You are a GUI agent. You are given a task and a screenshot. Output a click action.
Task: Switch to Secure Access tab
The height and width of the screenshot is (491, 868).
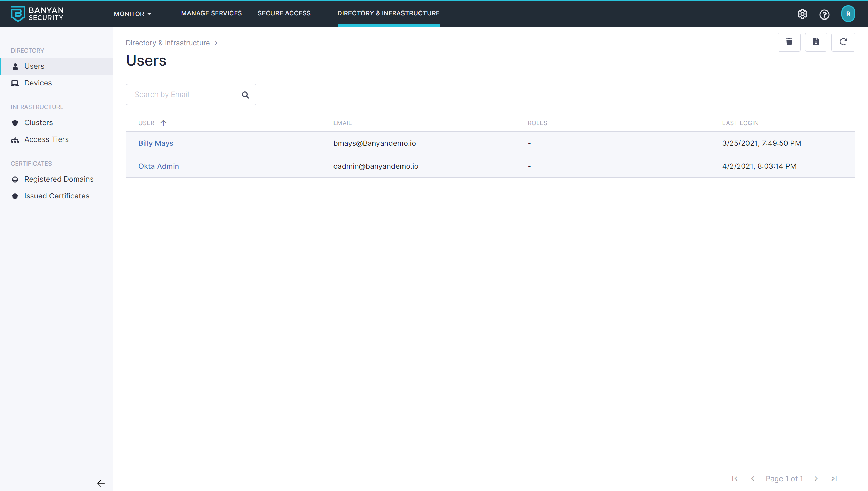click(284, 13)
